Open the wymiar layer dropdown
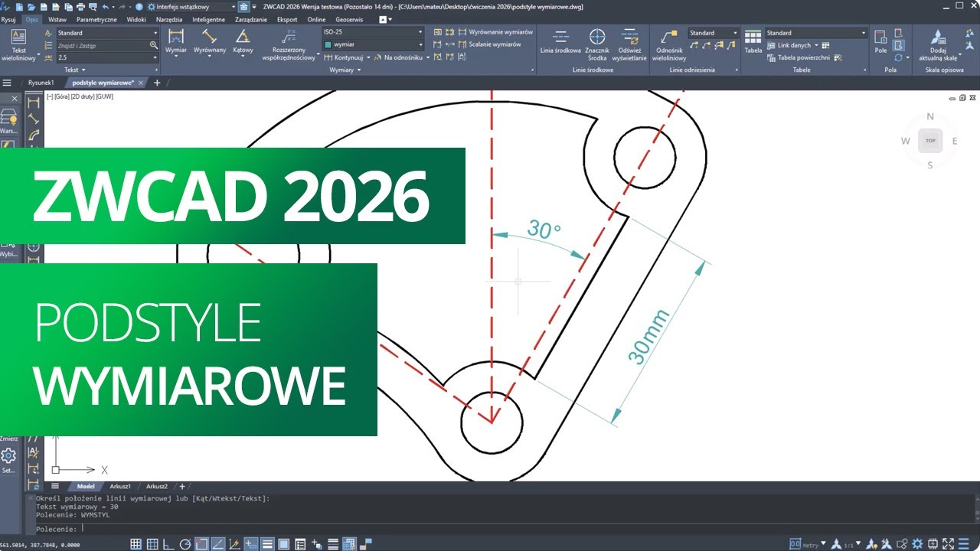The image size is (980, 551). tap(373, 44)
